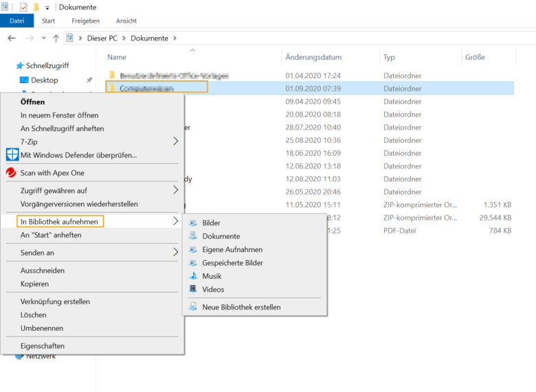Expand the 7-Zip submenu arrow

coord(175,141)
